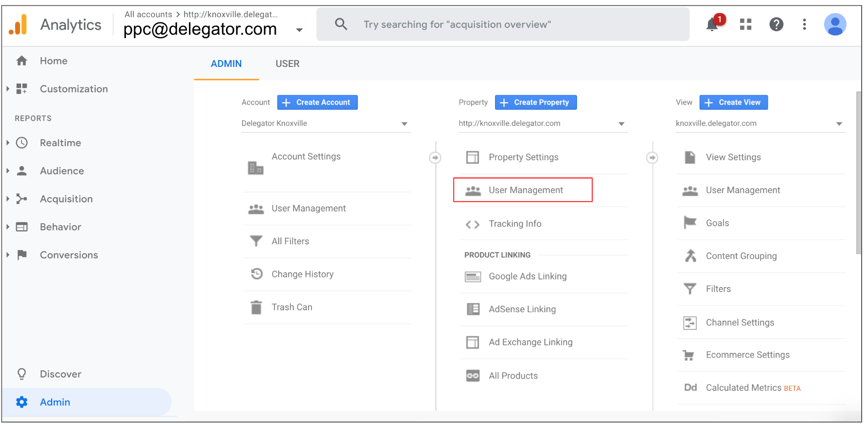Image resolution: width=868 pixels, height=429 pixels.
Task: Open the Delegator Knoxville account dropdown
Action: 326,124
